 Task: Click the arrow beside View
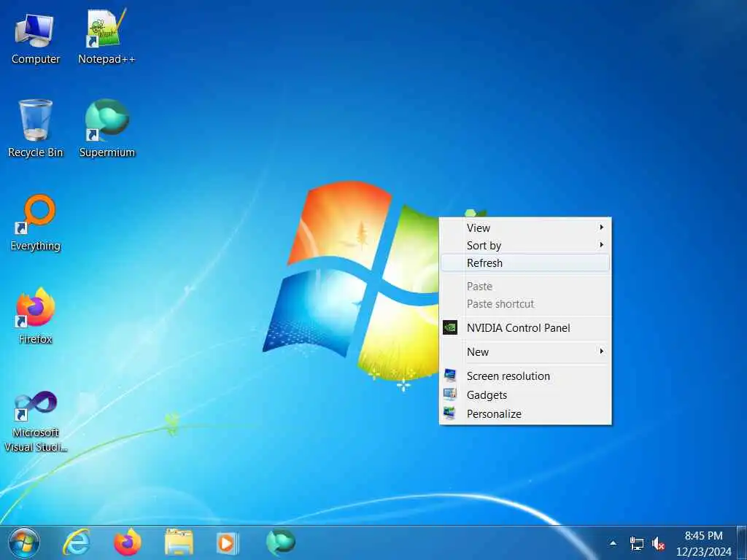click(x=602, y=227)
